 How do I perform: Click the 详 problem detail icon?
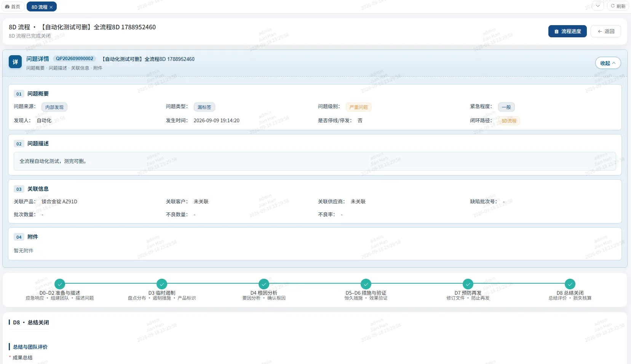pos(15,62)
